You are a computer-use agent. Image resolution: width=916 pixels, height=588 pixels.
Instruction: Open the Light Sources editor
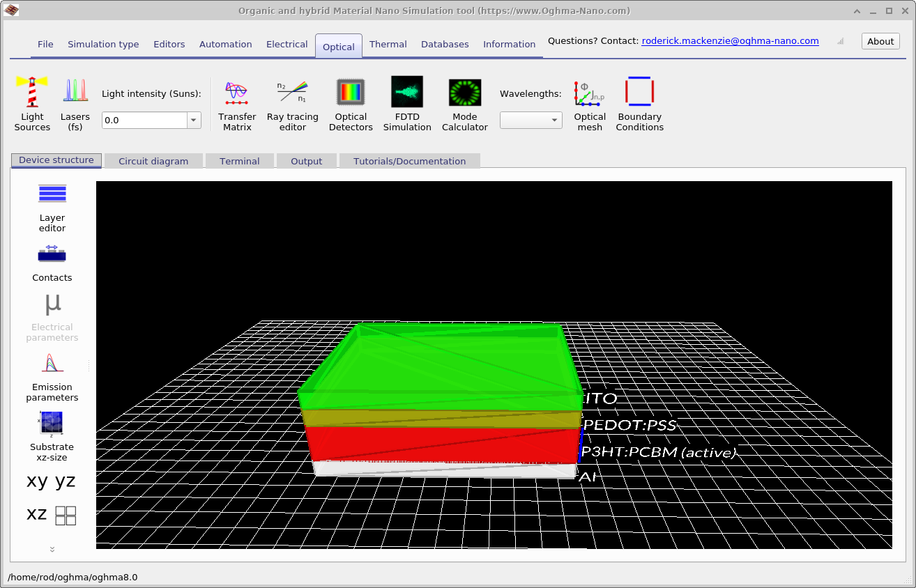pos(32,104)
